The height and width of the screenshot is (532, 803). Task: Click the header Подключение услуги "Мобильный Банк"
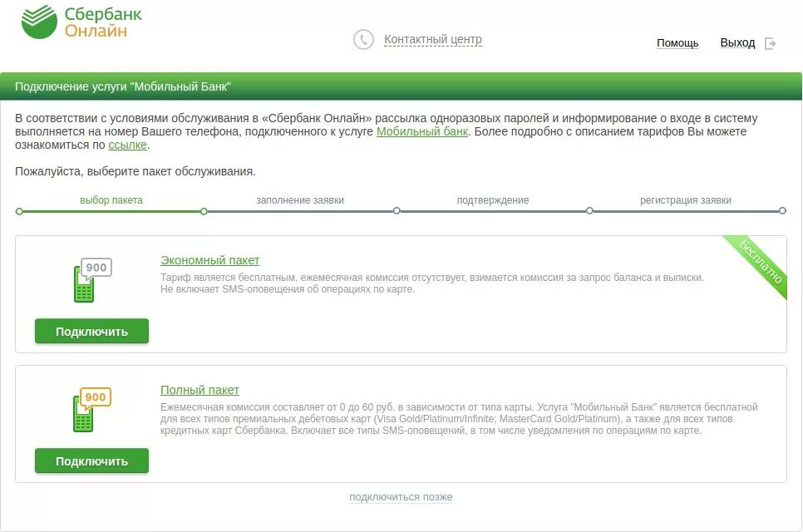click(x=123, y=86)
